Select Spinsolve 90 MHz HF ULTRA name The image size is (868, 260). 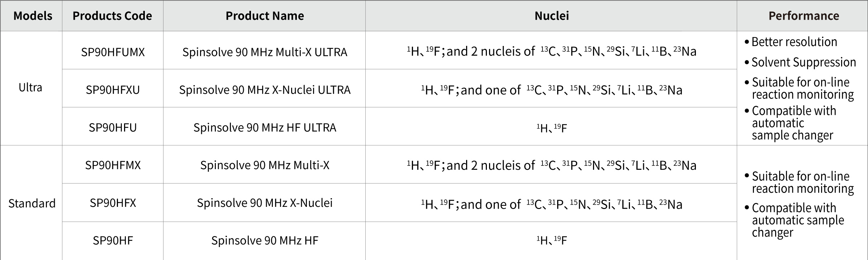pyautogui.click(x=265, y=127)
